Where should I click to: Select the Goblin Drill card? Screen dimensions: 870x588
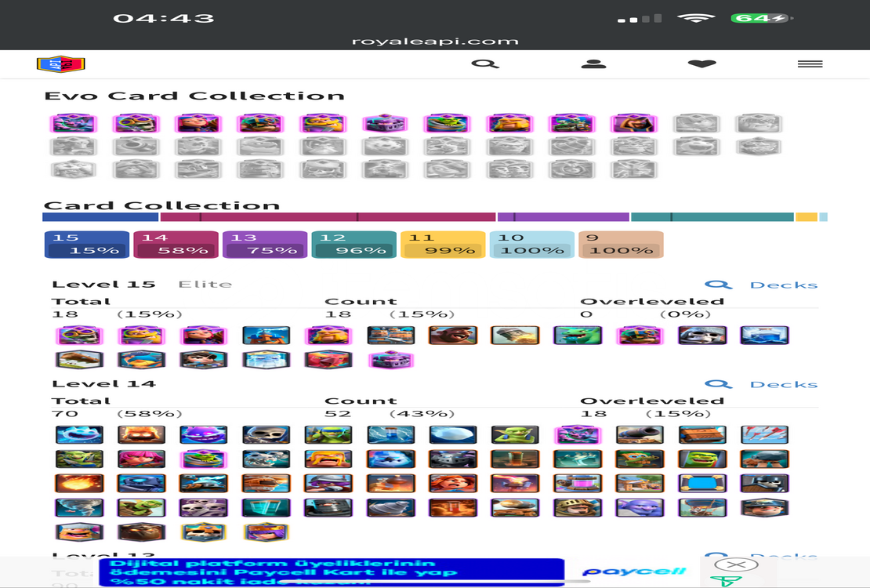coord(390,508)
